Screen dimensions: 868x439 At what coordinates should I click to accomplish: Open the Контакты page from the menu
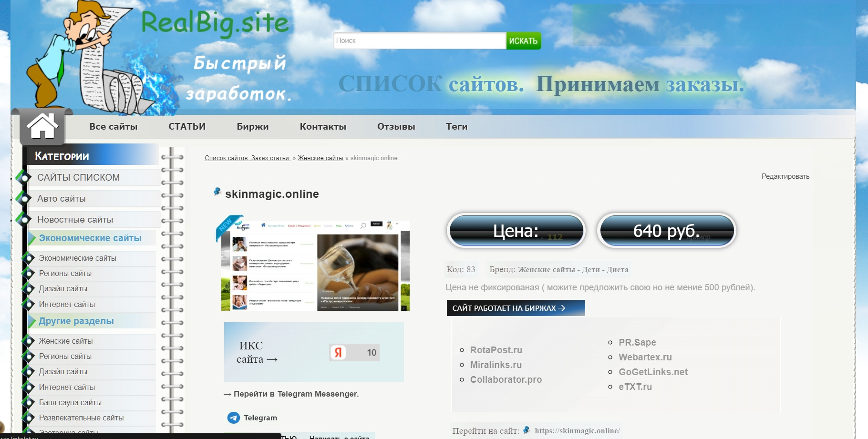323,127
